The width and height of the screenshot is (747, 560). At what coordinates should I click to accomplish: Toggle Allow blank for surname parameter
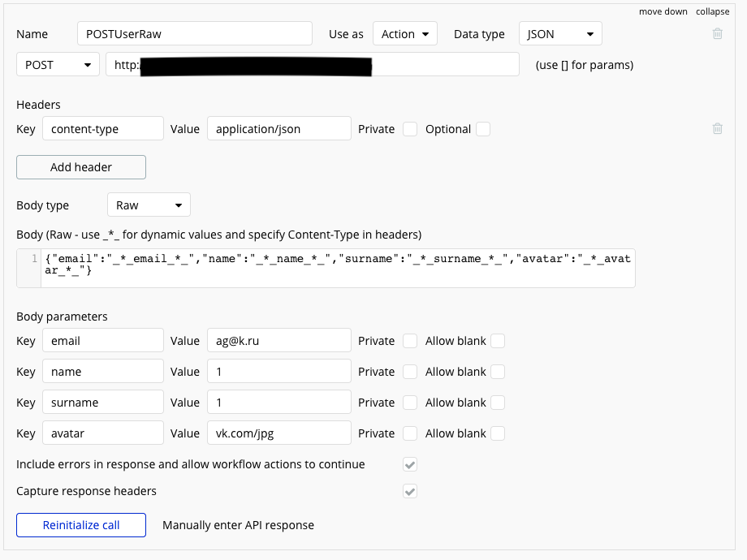coord(498,403)
